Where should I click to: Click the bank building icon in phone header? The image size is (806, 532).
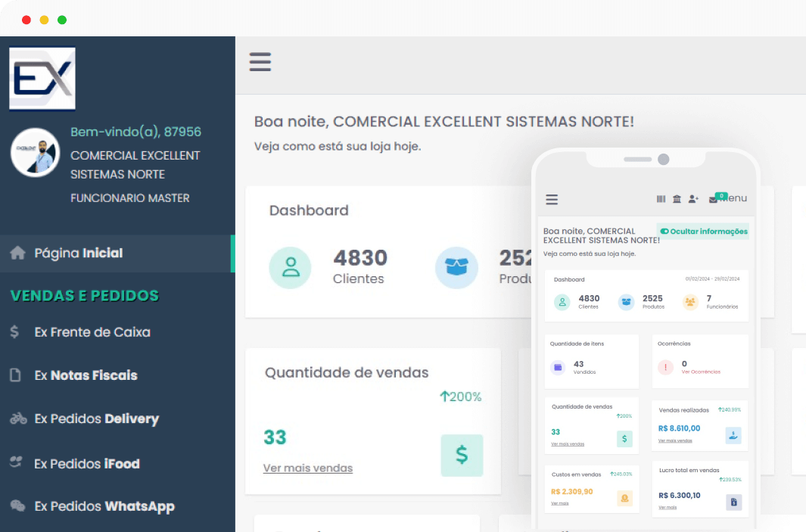677,199
